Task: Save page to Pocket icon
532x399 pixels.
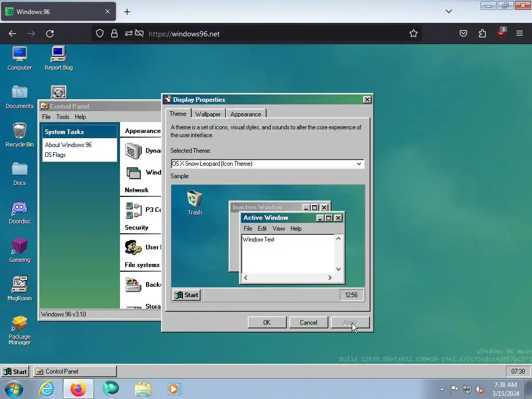Action: coord(463,33)
